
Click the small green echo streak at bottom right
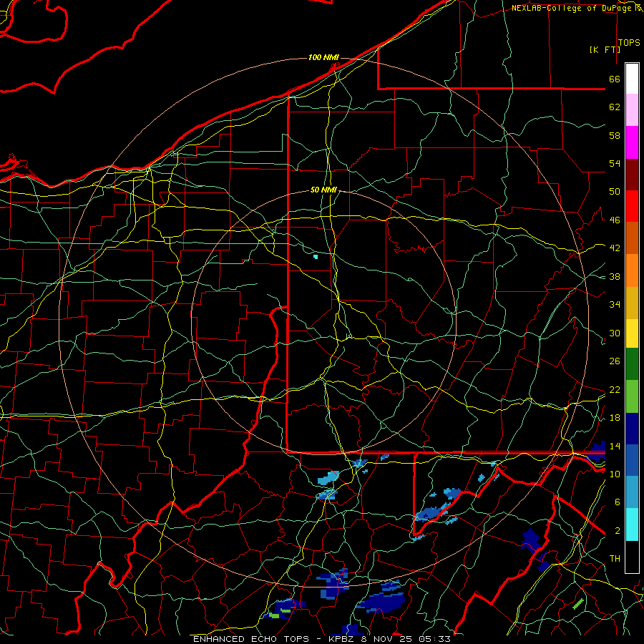tap(578, 604)
